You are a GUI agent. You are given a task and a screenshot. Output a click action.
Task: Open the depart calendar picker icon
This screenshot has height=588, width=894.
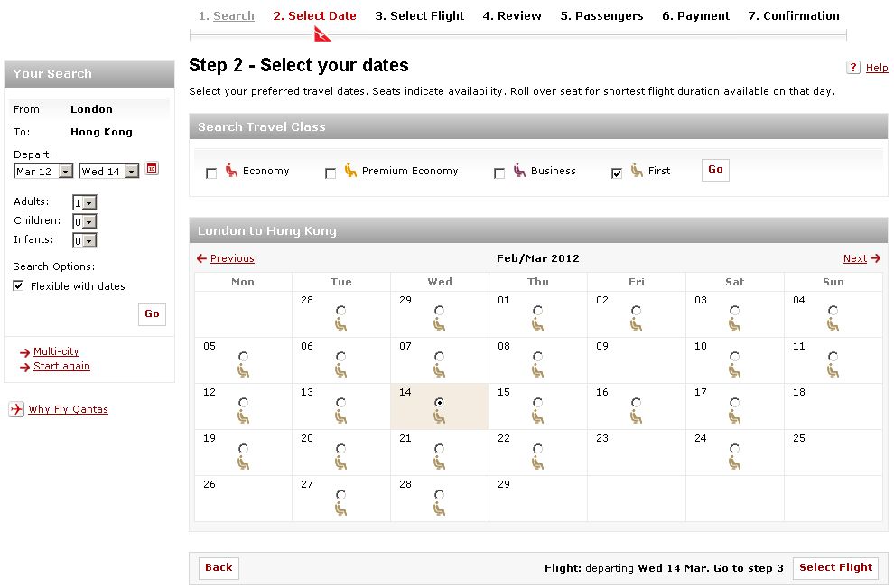(x=152, y=169)
